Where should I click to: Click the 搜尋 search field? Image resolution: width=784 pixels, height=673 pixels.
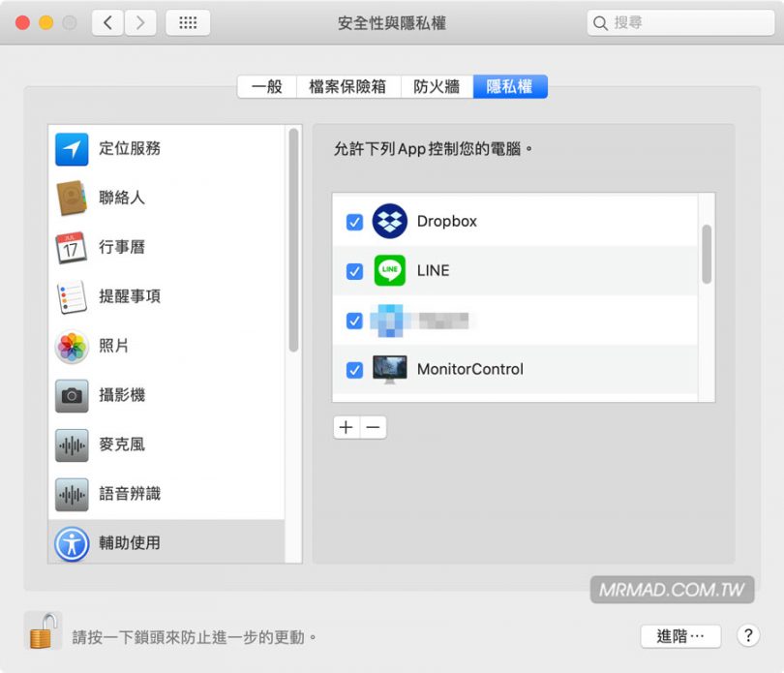[680, 22]
